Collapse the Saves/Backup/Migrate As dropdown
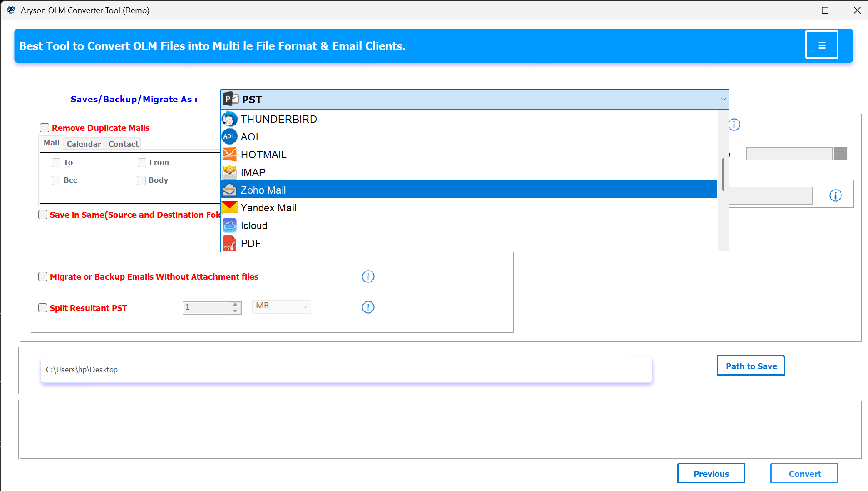868x491 pixels. pos(723,99)
